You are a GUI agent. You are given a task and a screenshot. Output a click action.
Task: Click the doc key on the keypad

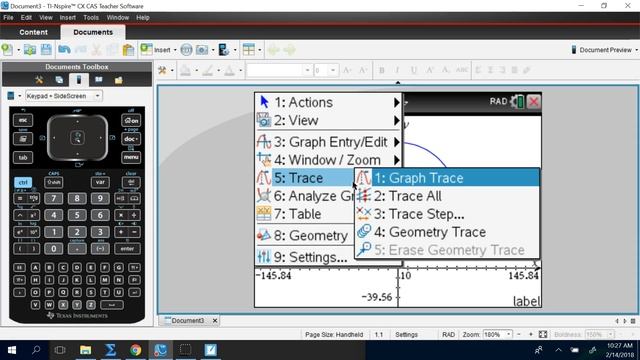point(131,139)
